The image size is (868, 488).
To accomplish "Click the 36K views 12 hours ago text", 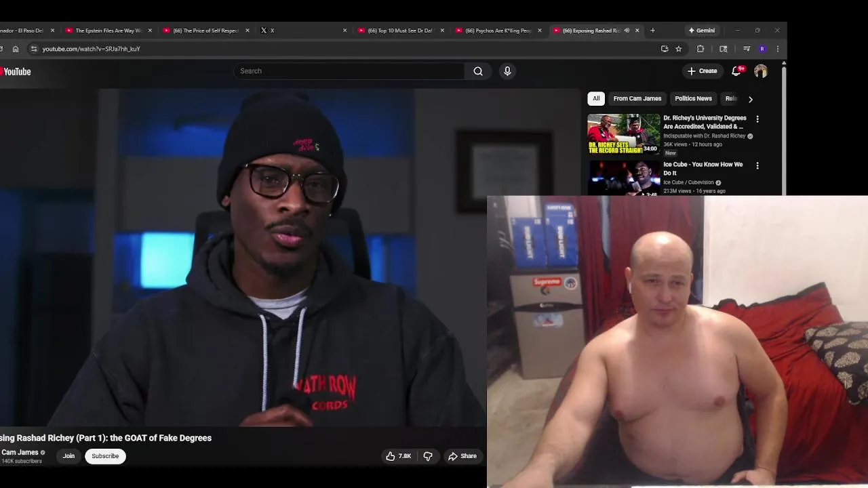I will click(692, 144).
